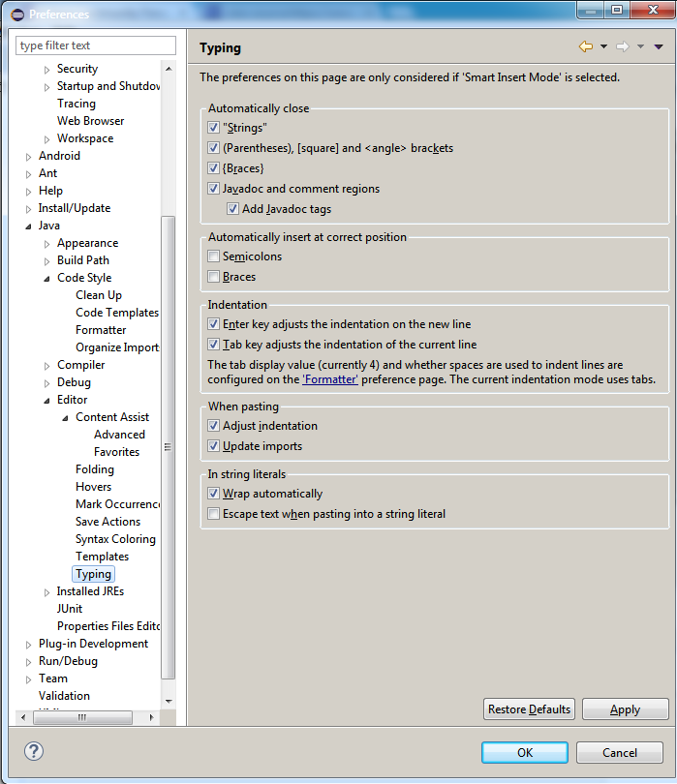This screenshot has height=784, width=677.
Task: Select Web Browser in the tree
Action: click(x=91, y=121)
